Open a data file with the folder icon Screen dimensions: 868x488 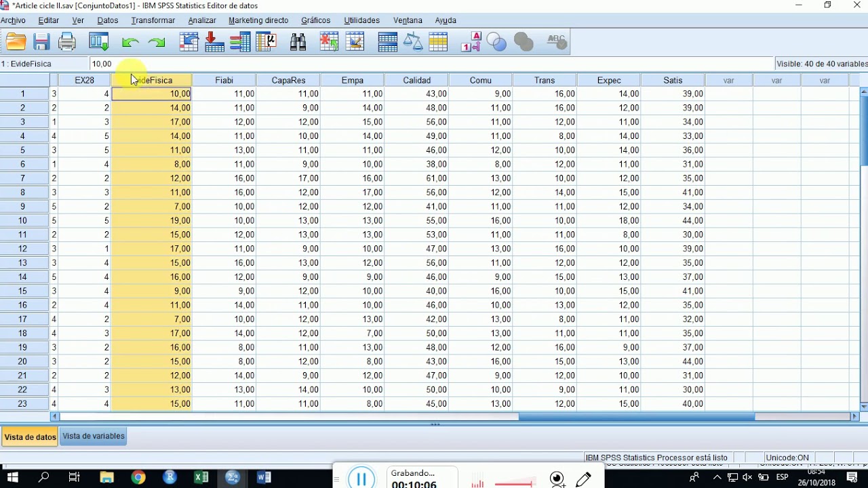pos(16,42)
